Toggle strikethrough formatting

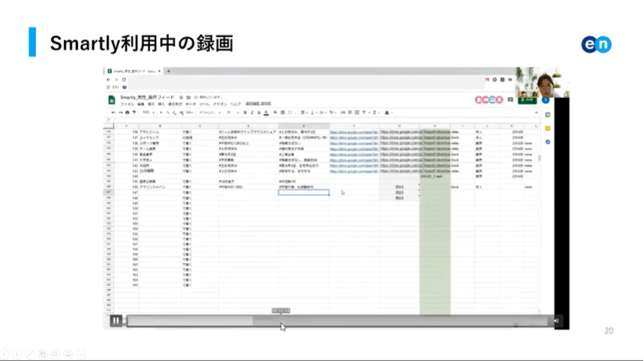(259, 112)
